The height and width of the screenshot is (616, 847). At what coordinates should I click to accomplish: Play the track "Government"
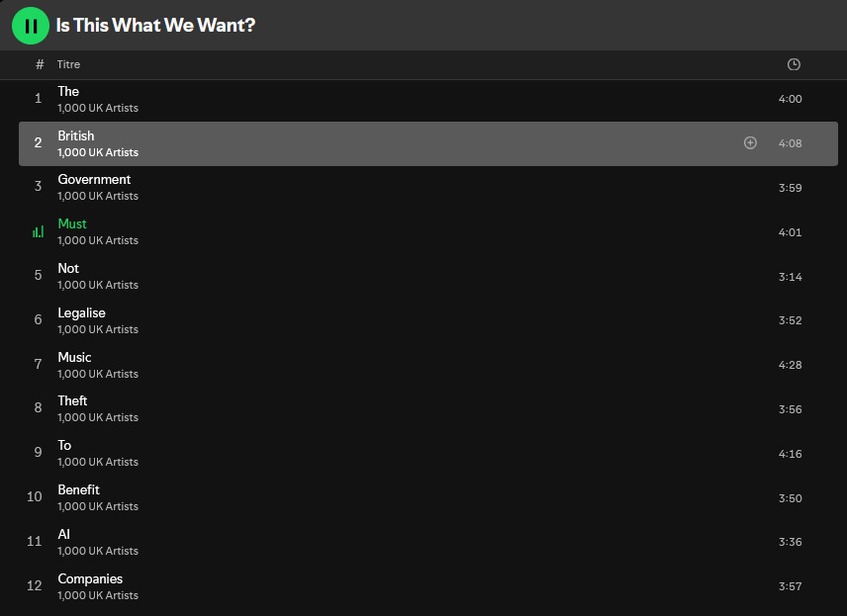pyautogui.click(x=94, y=179)
